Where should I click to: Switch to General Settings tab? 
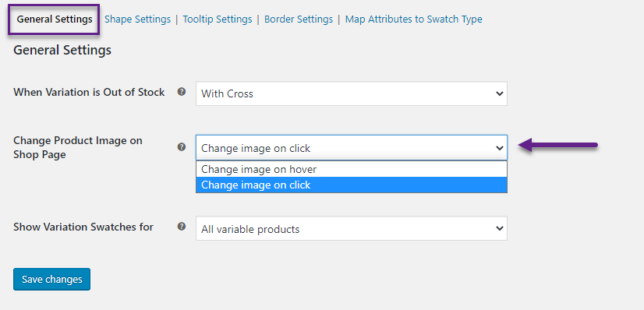(55, 19)
